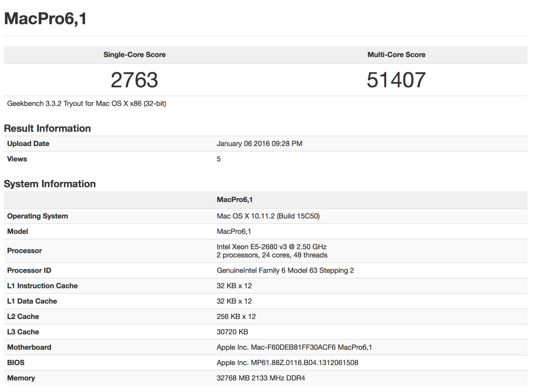Click the L1 Instruction Cache label
Image resolution: width=533 pixels, height=392 pixels.
[x=42, y=286]
